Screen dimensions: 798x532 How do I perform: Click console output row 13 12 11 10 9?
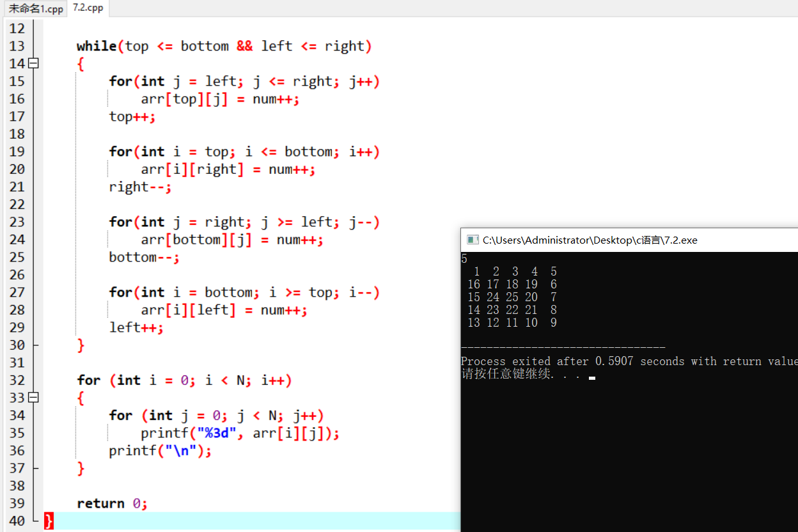[x=512, y=323]
